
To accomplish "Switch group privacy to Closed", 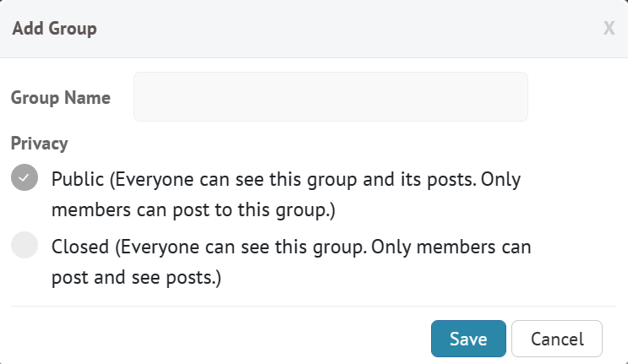I will [25, 246].
